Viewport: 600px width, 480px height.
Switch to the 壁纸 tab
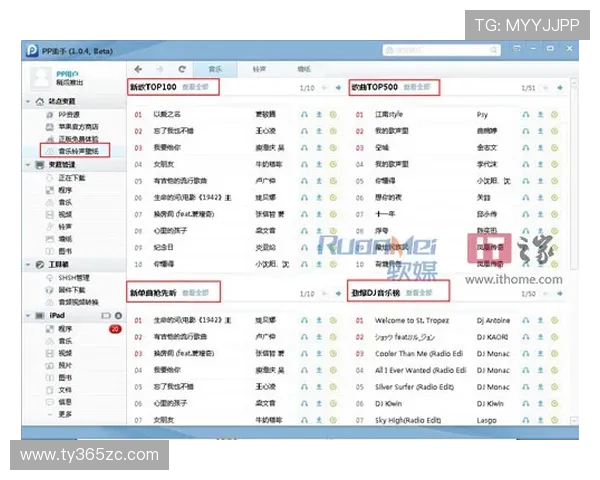point(304,69)
